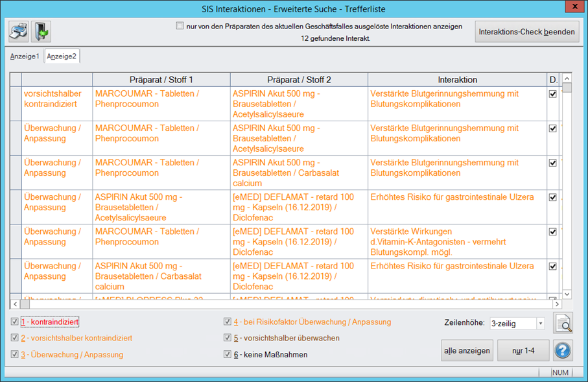
Task: Select the Anzeige2 tab
Action: [62, 56]
